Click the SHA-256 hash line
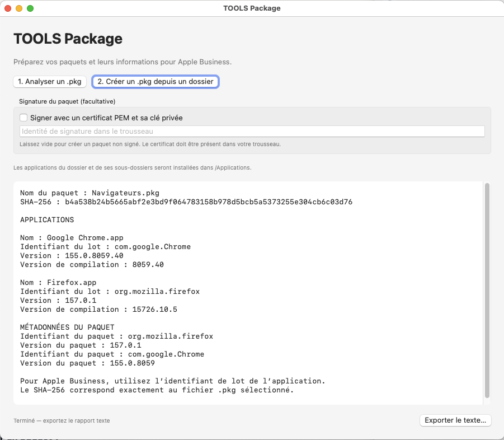504x440 pixels. 186,202
